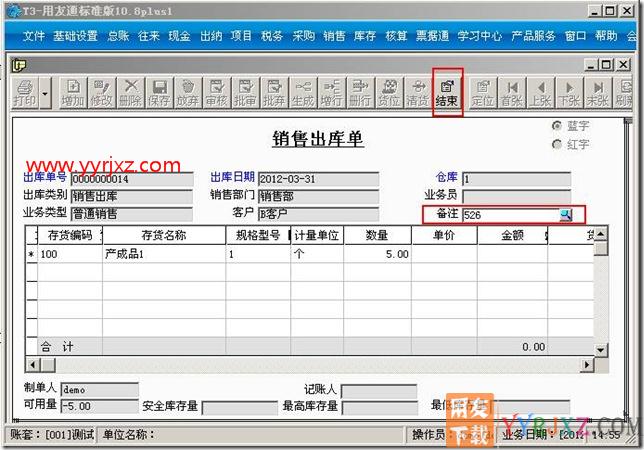Click table vertical scrollbar up arrow
The image size is (644, 450).
tap(601, 234)
